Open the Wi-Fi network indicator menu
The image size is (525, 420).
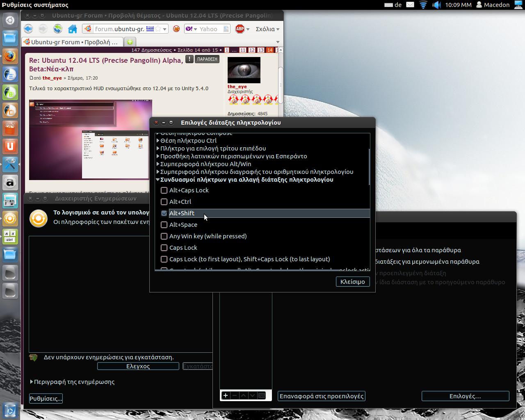423,5
